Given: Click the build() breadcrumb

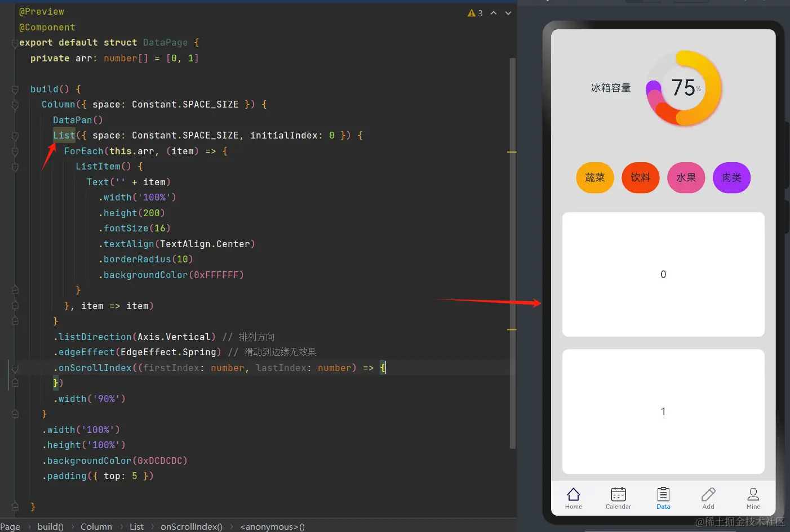Looking at the screenshot, I should tap(50, 526).
